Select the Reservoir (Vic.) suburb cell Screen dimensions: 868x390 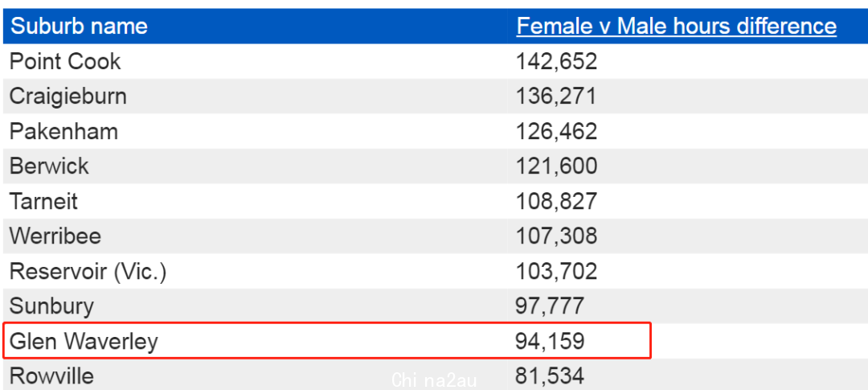click(88, 271)
